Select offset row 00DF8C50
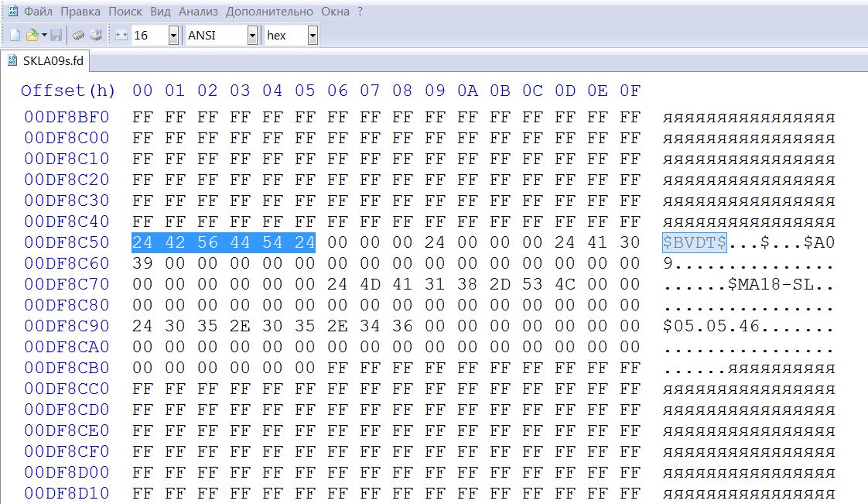Screen dimensions: 868x504 [x=67, y=242]
